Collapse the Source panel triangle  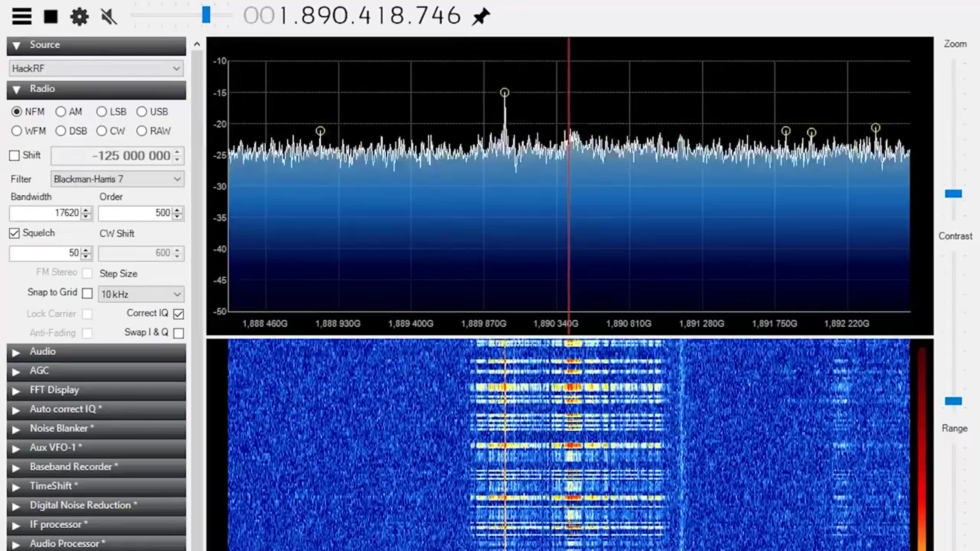[16, 46]
